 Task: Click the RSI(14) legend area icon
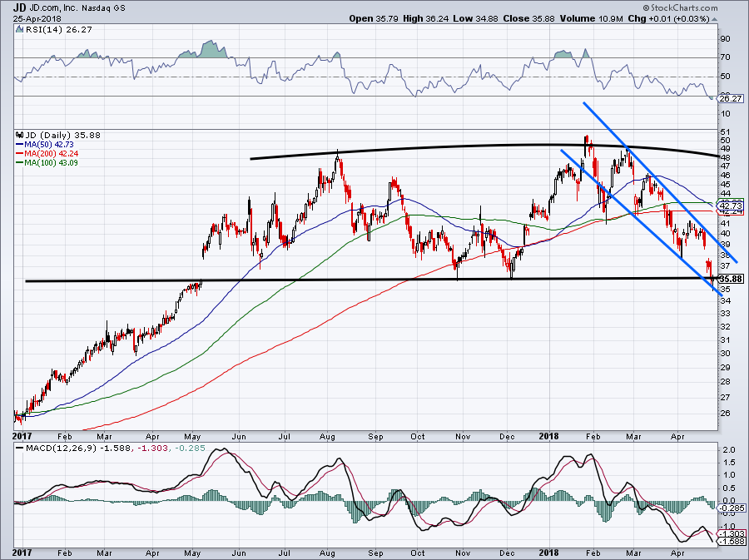point(19,29)
